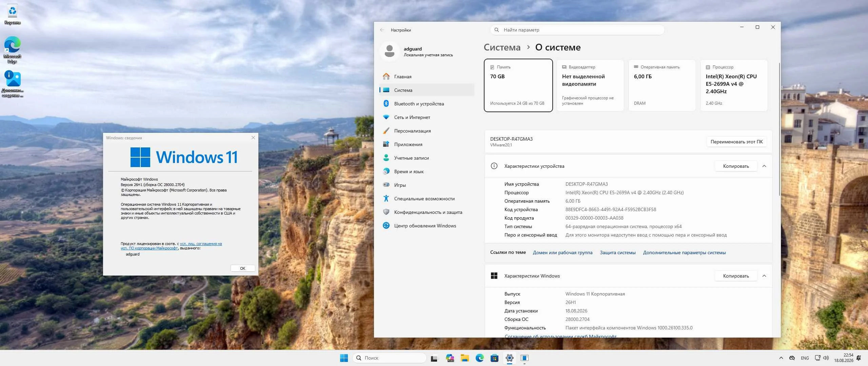Click the winver window taskbar icon

pyautogui.click(x=525, y=358)
